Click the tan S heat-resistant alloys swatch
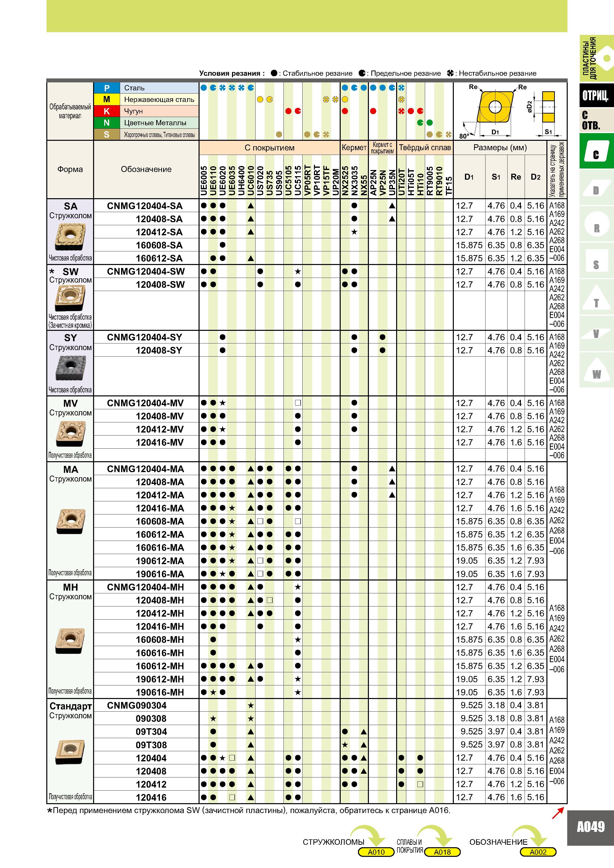Screen dimensions: 614x868 click(107, 135)
